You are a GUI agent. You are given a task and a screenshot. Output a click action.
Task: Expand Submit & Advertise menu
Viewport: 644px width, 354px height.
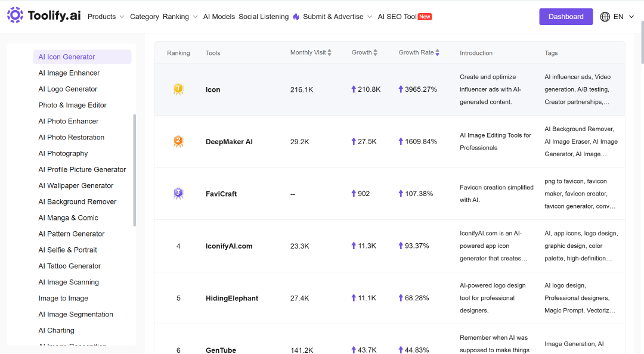[338, 17]
